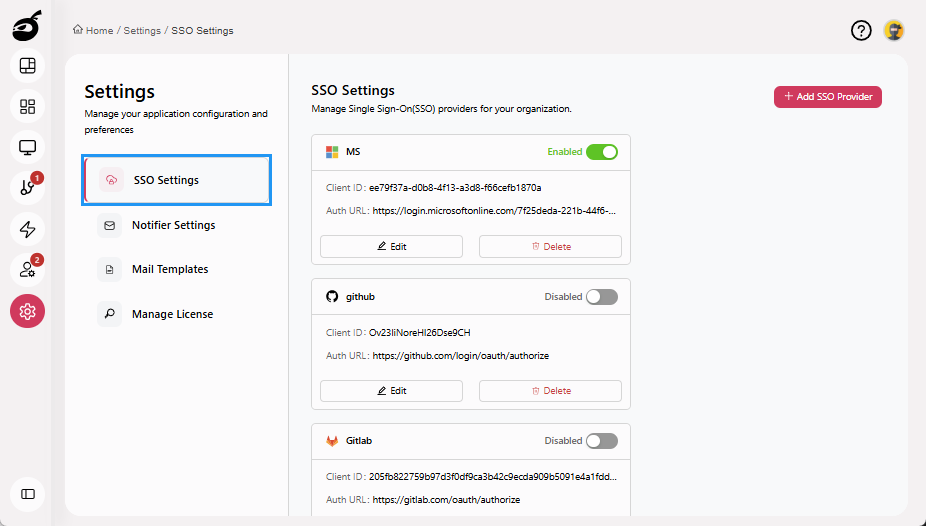The height and width of the screenshot is (526, 926).
Task: Click Add SSO Provider button
Action: coord(827,97)
